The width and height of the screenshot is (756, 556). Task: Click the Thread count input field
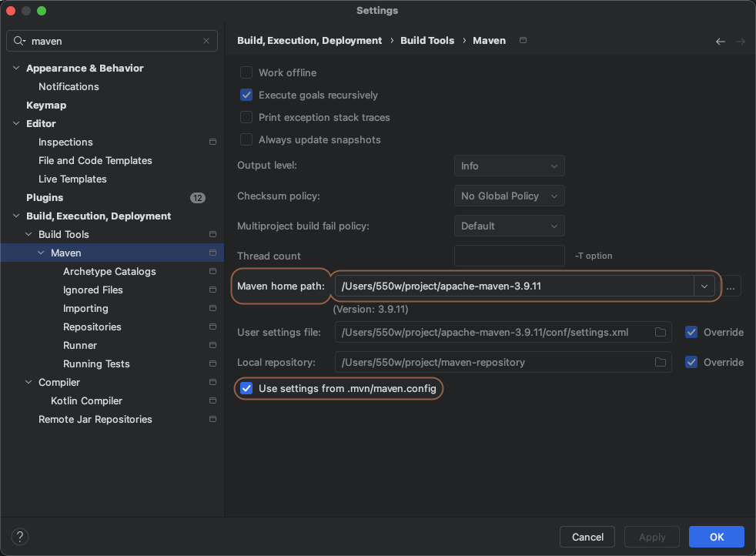click(509, 256)
